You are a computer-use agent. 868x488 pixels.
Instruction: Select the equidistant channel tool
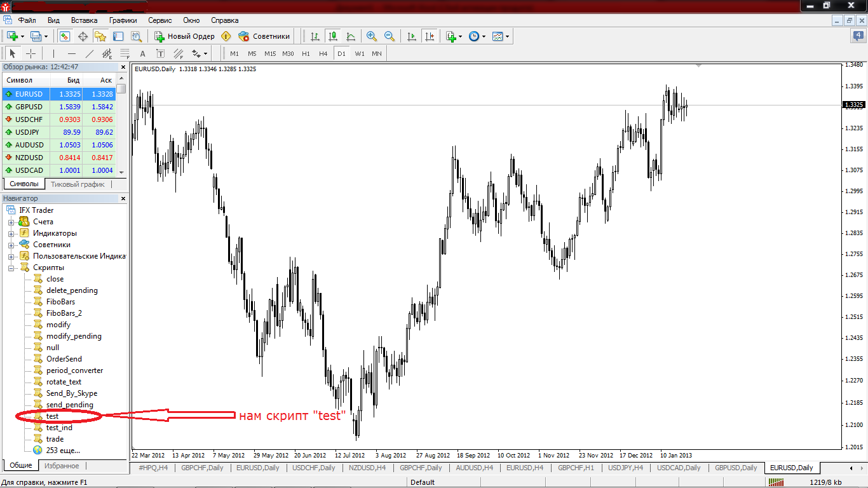107,54
